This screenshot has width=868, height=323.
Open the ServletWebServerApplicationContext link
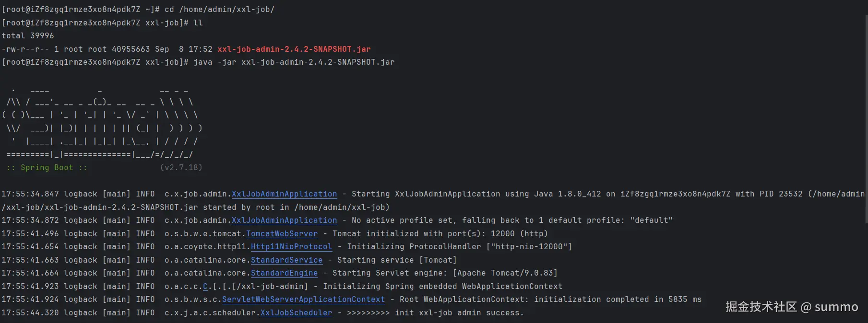[x=303, y=300]
